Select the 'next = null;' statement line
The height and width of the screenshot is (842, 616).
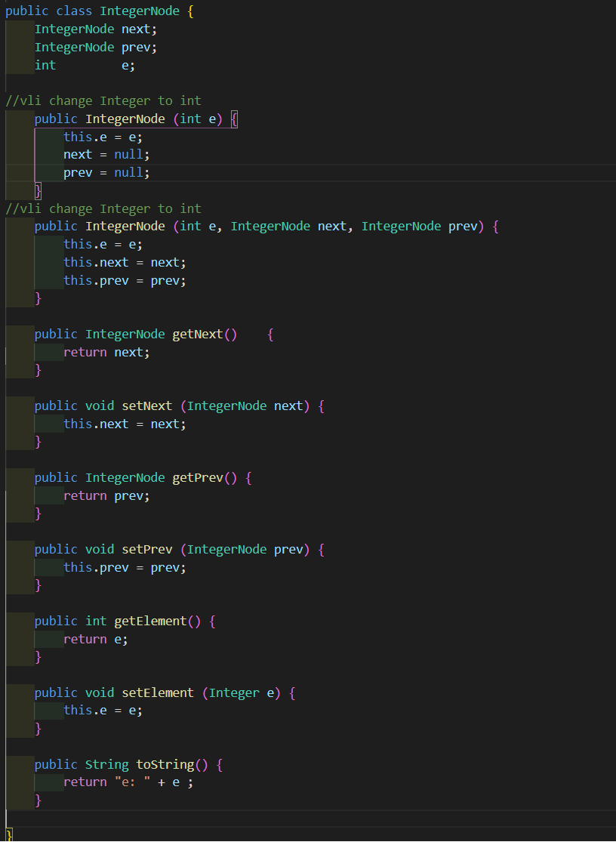(104, 154)
